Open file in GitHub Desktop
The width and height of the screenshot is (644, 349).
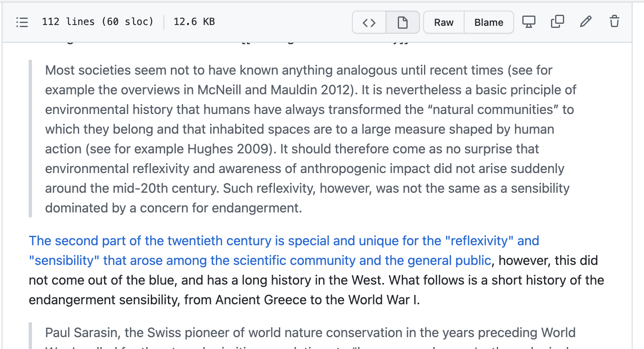(529, 22)
